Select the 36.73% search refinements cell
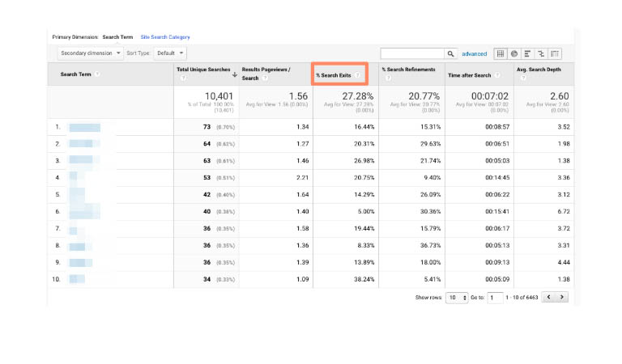Image resolution: width=622 pixels, height=364 pixels. pos(430,246)
